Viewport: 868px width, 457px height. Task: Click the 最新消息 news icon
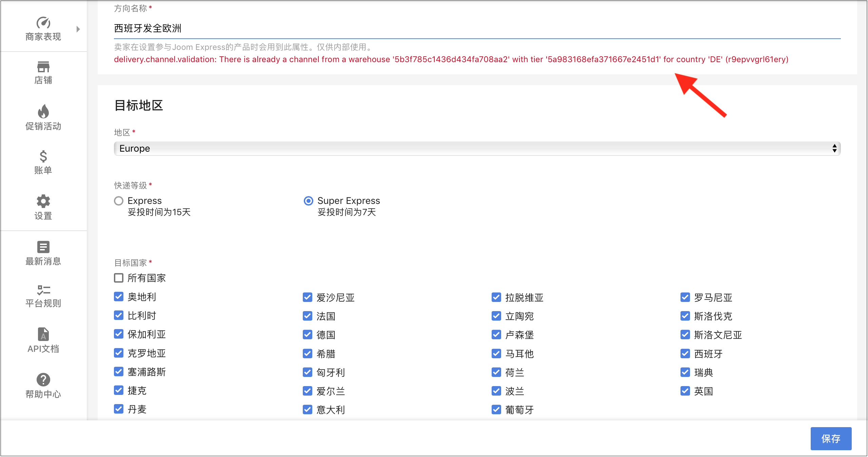[43, 247]
